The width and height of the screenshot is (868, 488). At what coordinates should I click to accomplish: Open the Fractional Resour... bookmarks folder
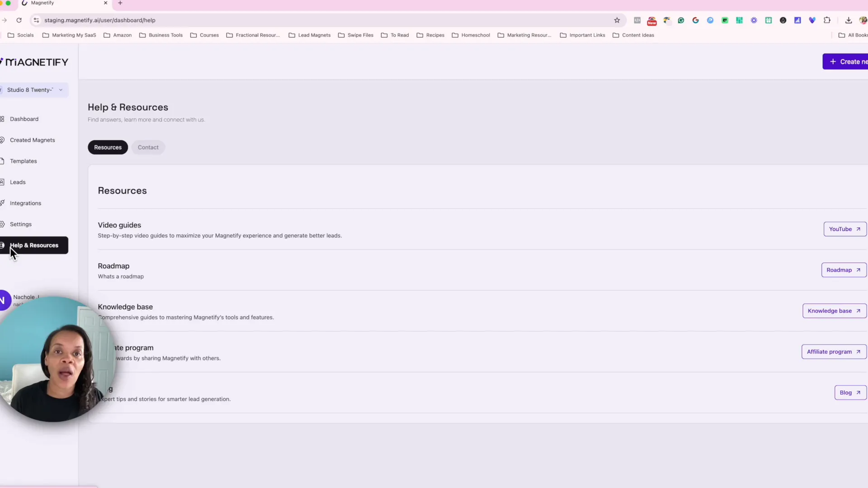pos(253,35)
